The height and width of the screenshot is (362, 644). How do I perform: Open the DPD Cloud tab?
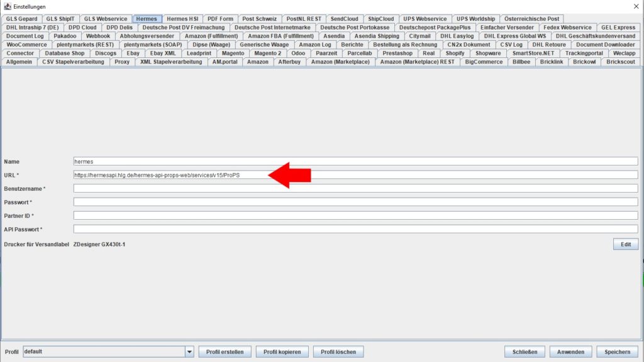coord(82,28)
